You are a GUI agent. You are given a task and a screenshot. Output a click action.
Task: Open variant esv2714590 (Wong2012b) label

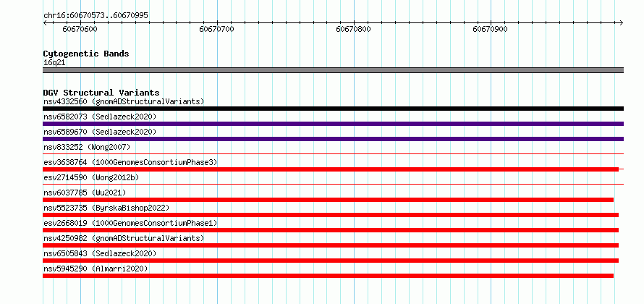click(91, 177)
